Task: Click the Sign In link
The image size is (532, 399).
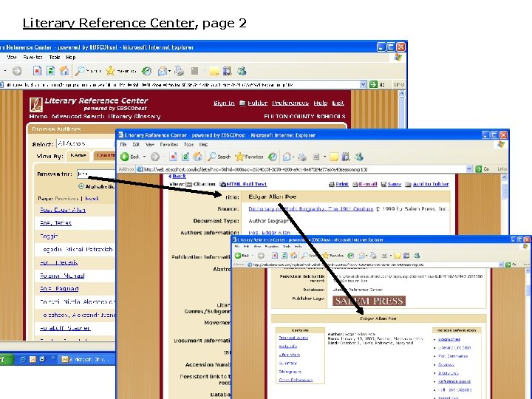Action: [224, 103]
